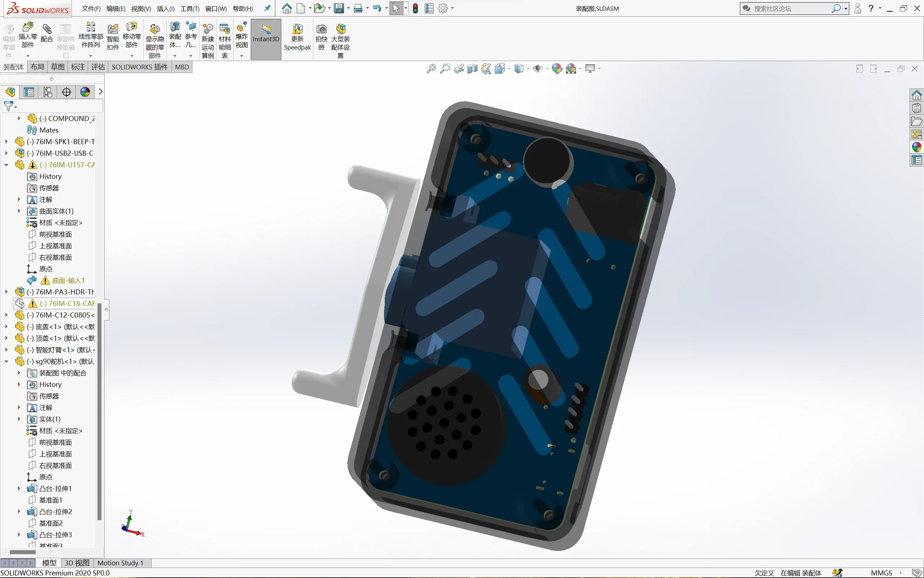Expand FeatureManager tabs chevron arrow
This screenshot has height=578, width=924.
(x=100, y=92)
